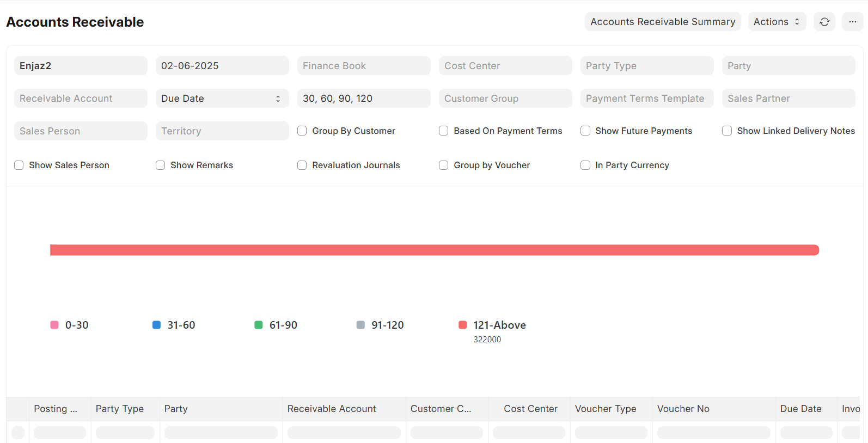Click the 121-Above red legend swatch
868x443 pixels.
point(463,325)
